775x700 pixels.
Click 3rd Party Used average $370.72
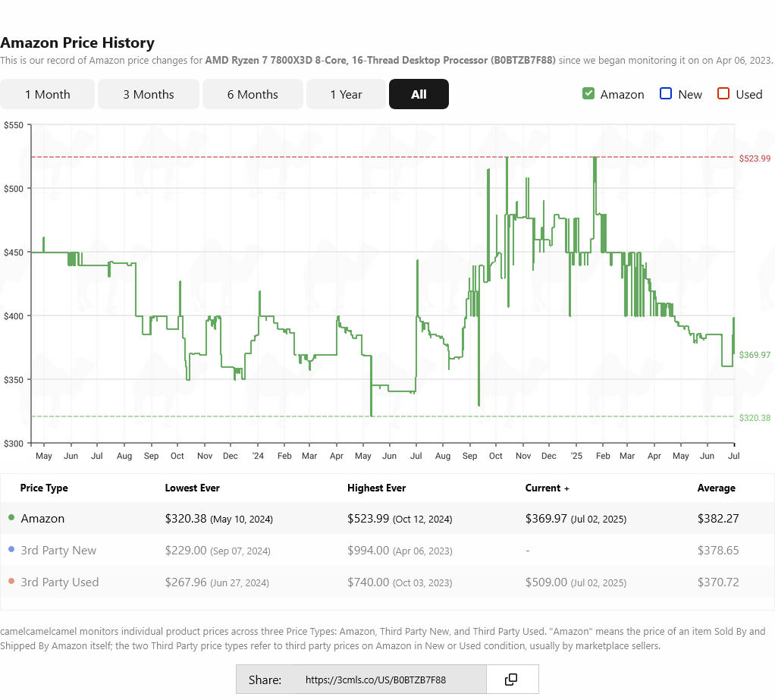718,582
